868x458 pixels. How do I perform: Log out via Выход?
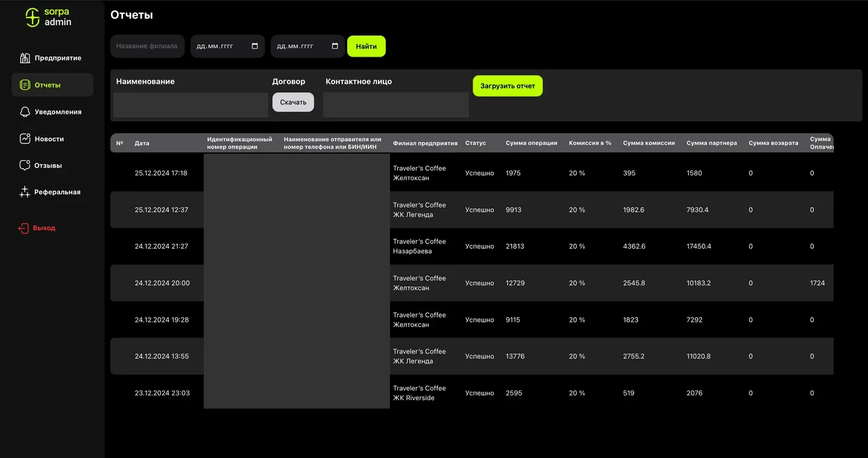37,228
